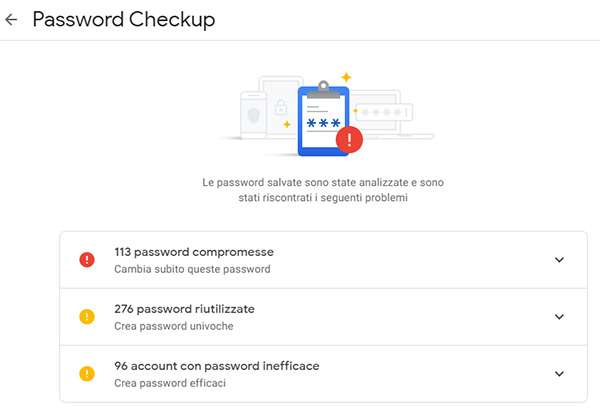This screenshot has width=600, height=410.
Task: Click "Cambia subito queste password" text
Action: (x=191, y=269)
